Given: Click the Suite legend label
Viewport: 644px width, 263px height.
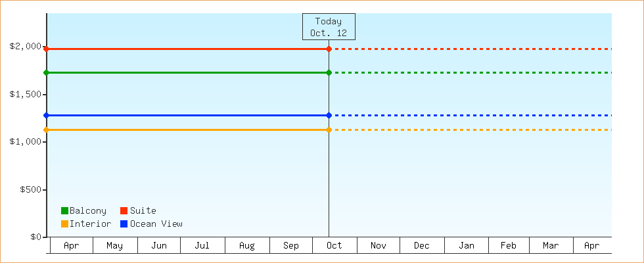Looking at the screenshot, I should click(x=143, y=211).
